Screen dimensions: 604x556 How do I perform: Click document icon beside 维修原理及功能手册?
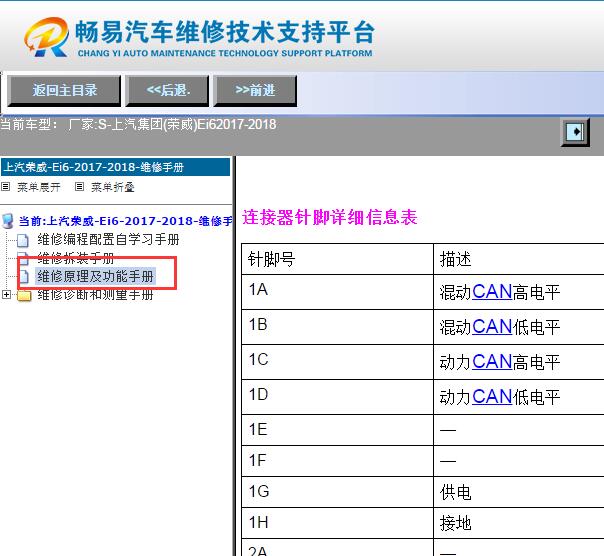(24, 276)
